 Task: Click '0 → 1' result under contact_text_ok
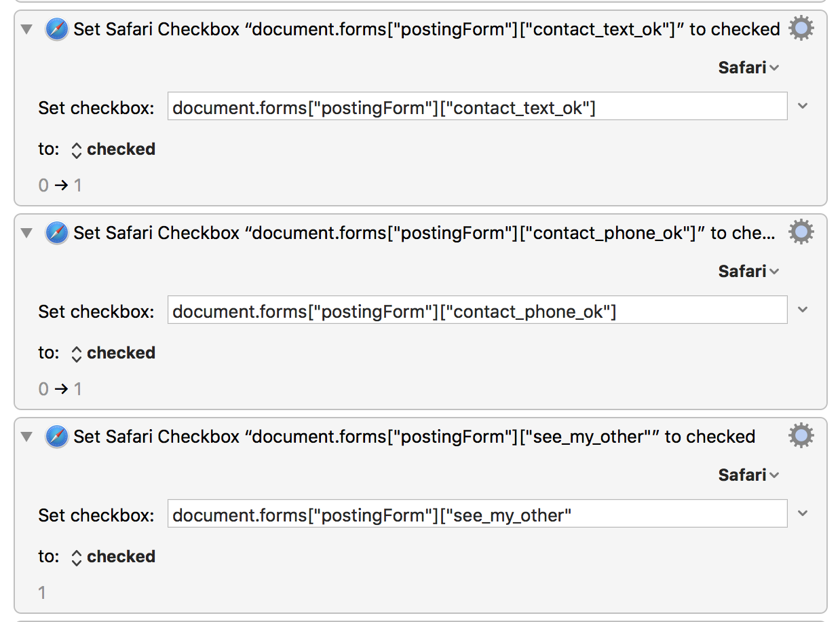[x=60, y=185]
